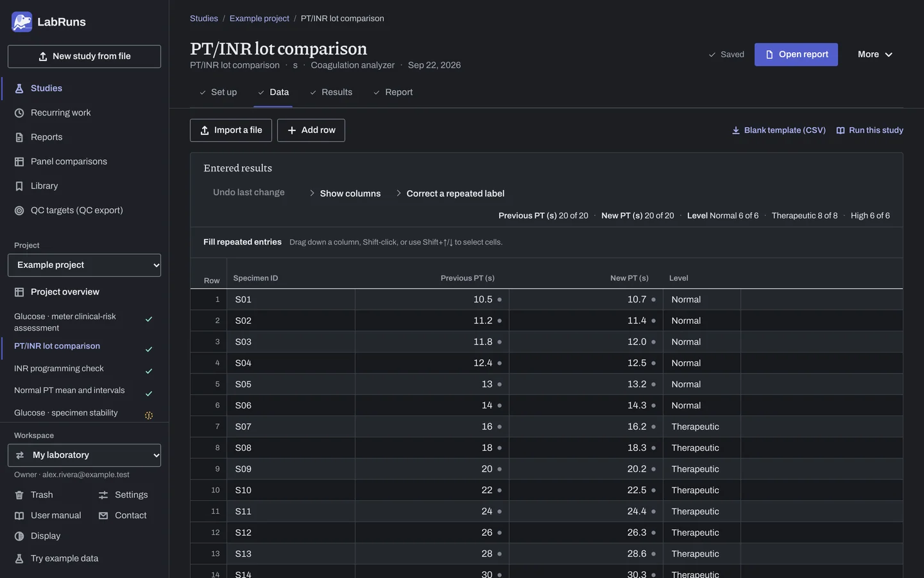Open Display half-circle icon

coord(19,536)
